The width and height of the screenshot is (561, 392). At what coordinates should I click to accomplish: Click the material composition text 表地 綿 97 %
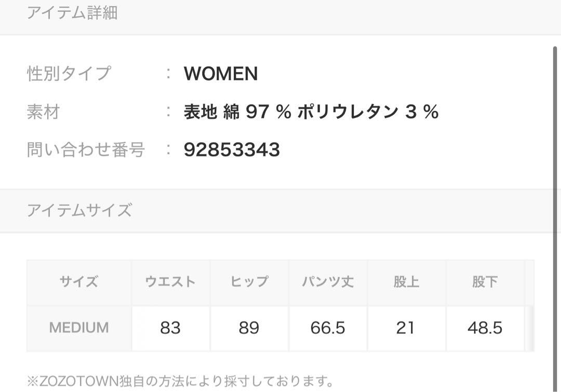[x=237, y=112]
